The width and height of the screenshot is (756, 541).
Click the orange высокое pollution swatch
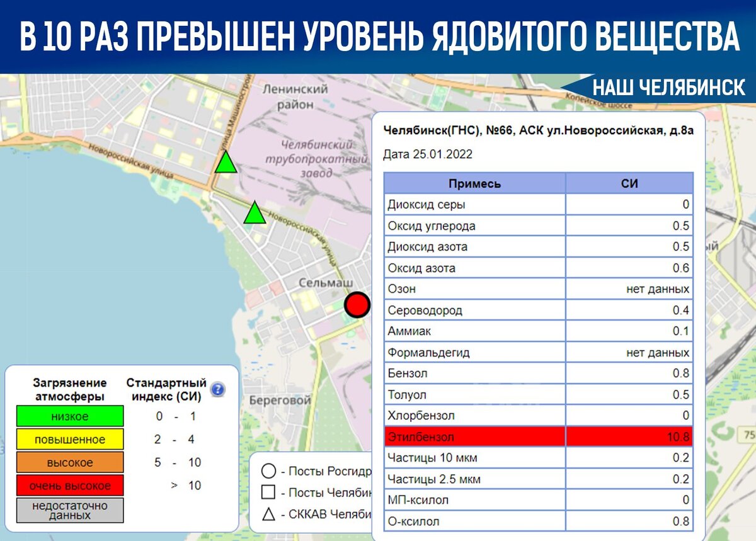(x=70, y=462)
